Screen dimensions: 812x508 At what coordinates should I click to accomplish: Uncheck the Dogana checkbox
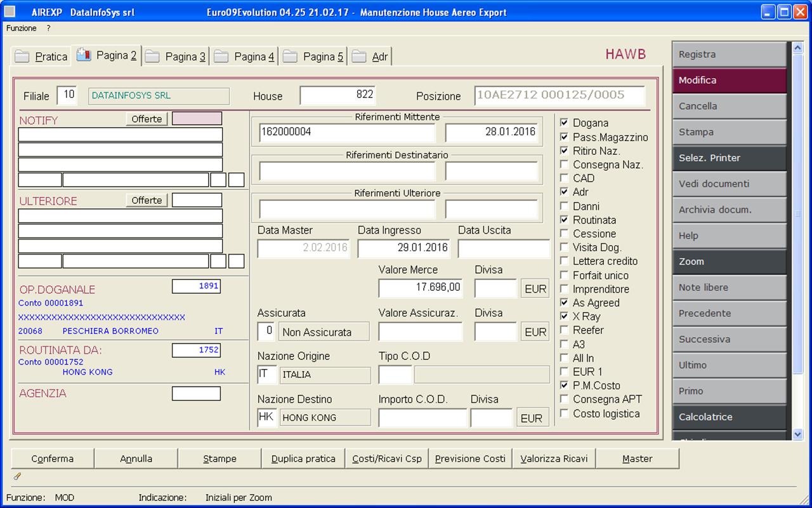(x=565, y=123)
